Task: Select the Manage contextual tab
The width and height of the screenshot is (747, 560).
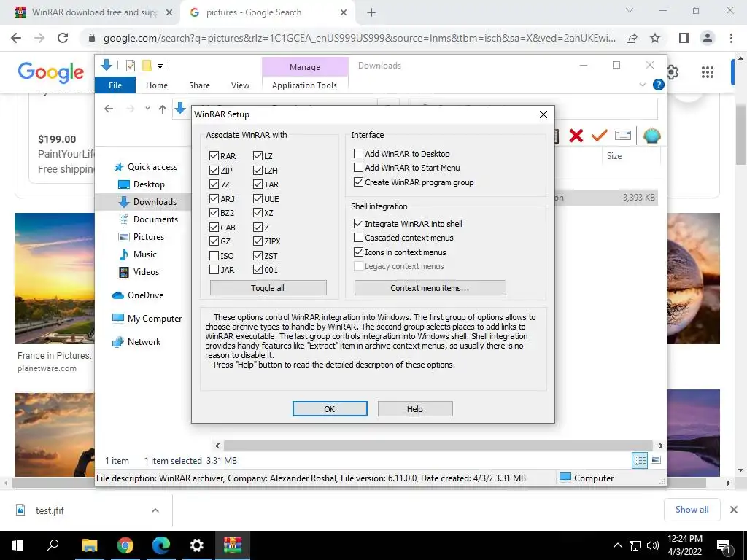Action: (305, 67)
